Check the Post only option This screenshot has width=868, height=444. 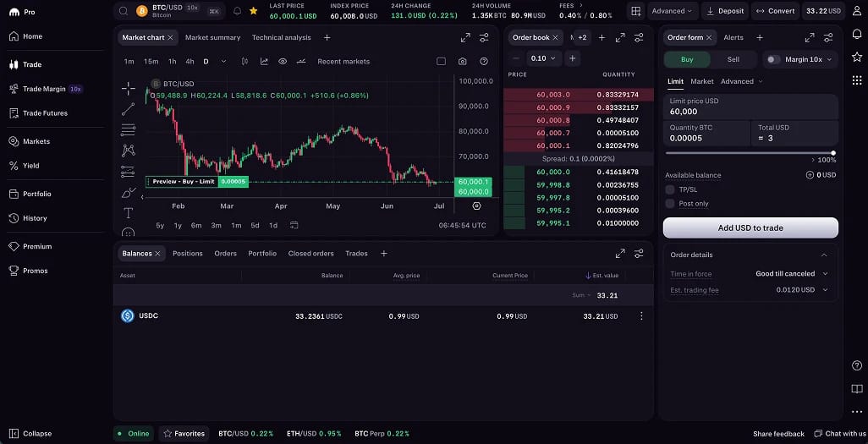click(x=670, y=204)
